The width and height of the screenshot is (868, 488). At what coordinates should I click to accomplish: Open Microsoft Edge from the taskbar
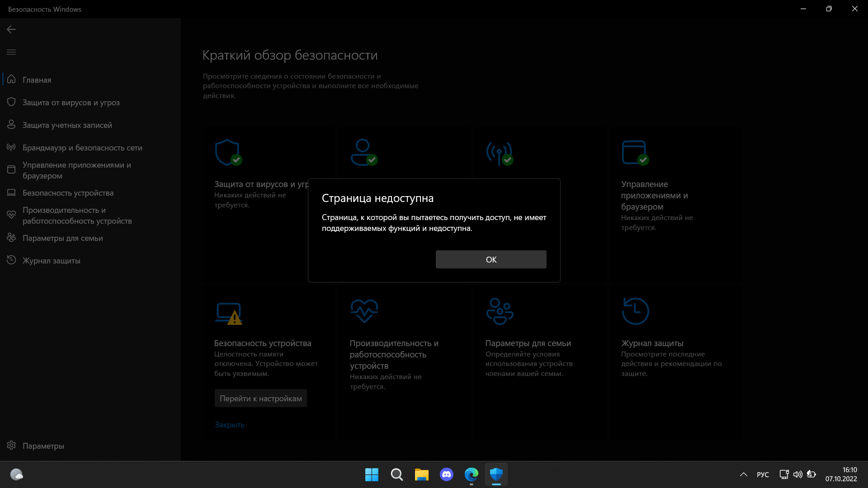pos(471,474)
